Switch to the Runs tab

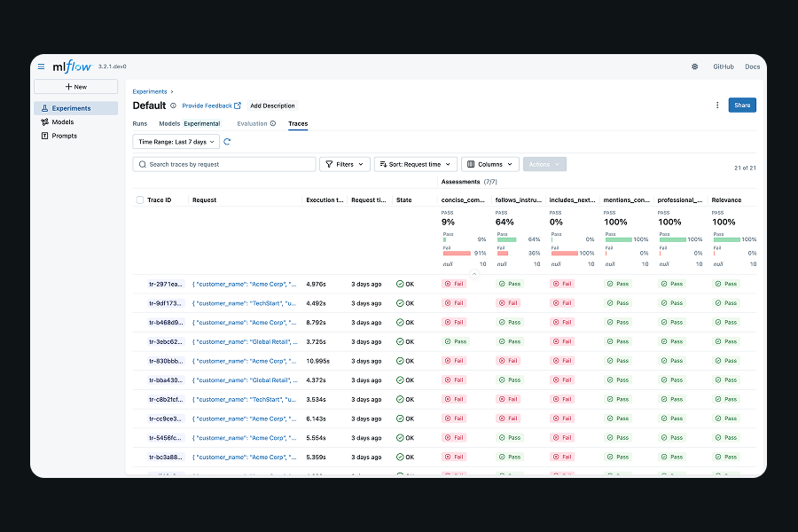(x=139, y=123)
